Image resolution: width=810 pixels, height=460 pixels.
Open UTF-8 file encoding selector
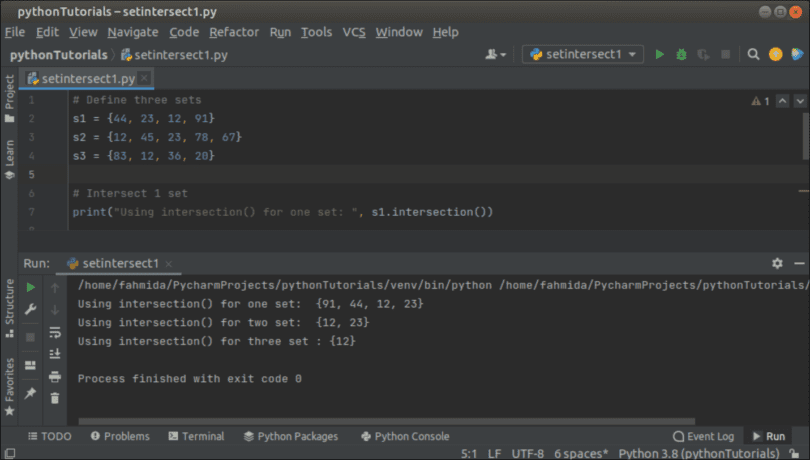(525, 453)
